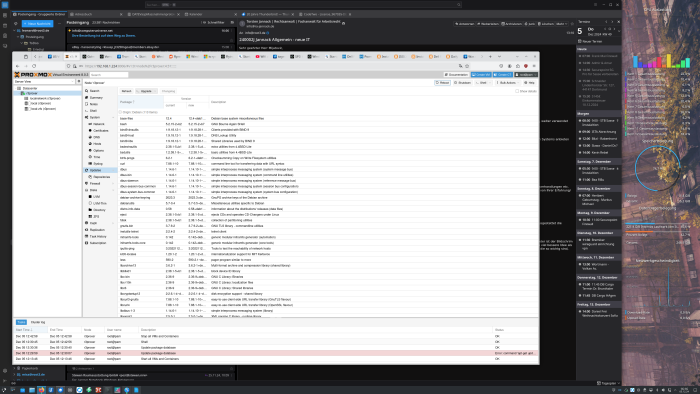Viewport: 700px width, 394px height.
Task: Enable the Show details checkbox
Action: (517, 91)
